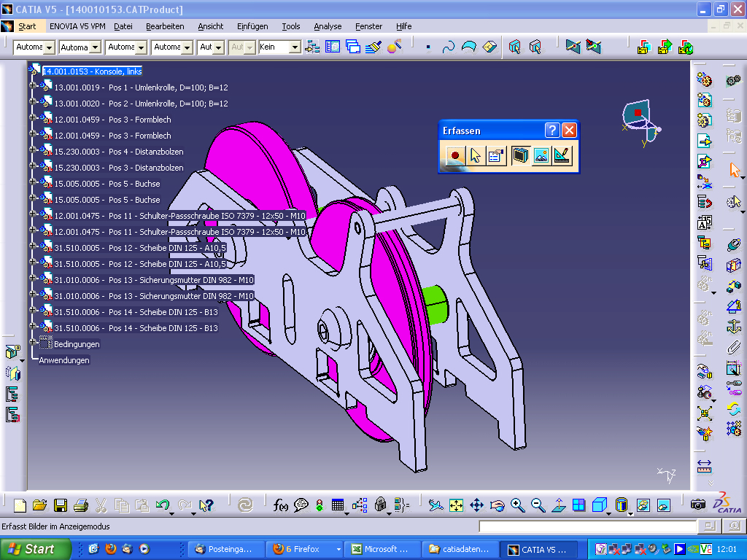
Task: Open the ENOVIA V5 VPM menu
Action: (77, 26)
